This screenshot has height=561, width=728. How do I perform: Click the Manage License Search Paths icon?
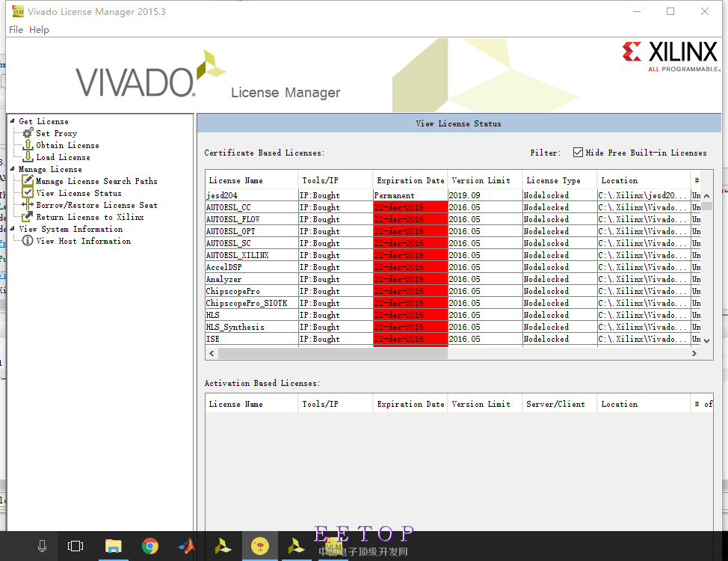click(28, 181)
